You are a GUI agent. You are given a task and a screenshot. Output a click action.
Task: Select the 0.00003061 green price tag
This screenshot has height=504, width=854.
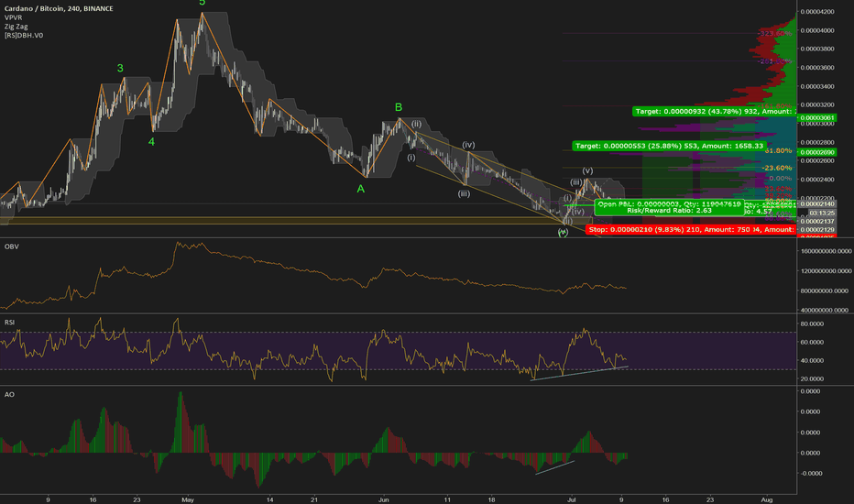(x=817, y=117)
